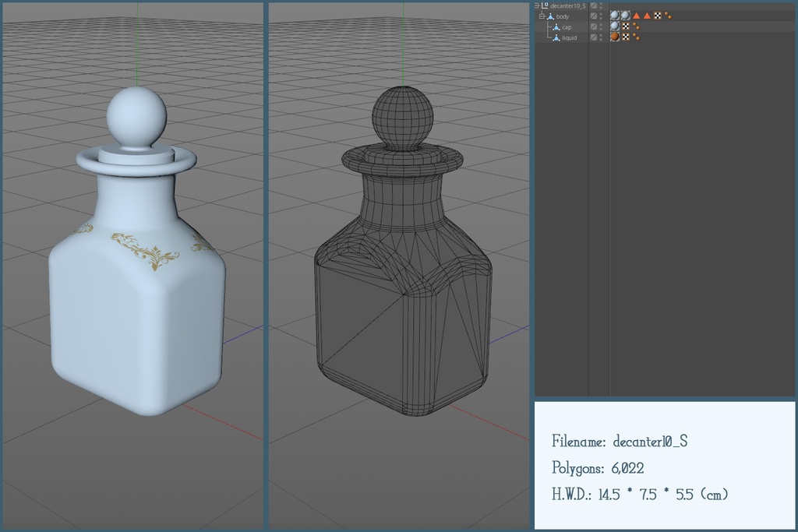This screenshot has height=532, width=798.
Task: Select the Phong tag on body row
Action: [x=668, y=16]
